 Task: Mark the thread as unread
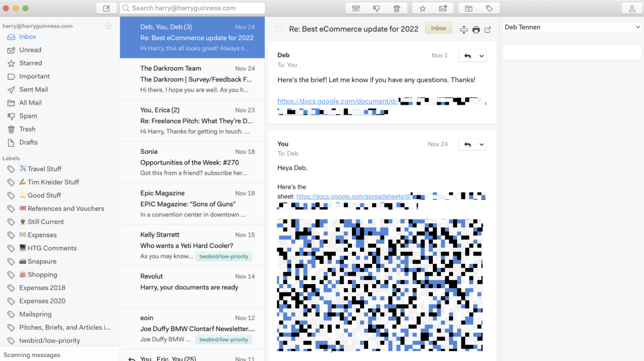point(443,8)
